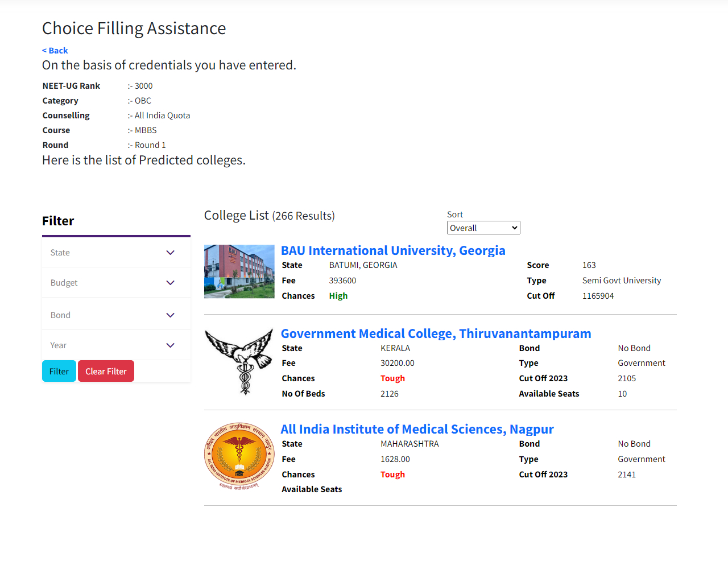Expand the Bond filter chevron
The width and height of the screenshot is (728, 569).
170,315
